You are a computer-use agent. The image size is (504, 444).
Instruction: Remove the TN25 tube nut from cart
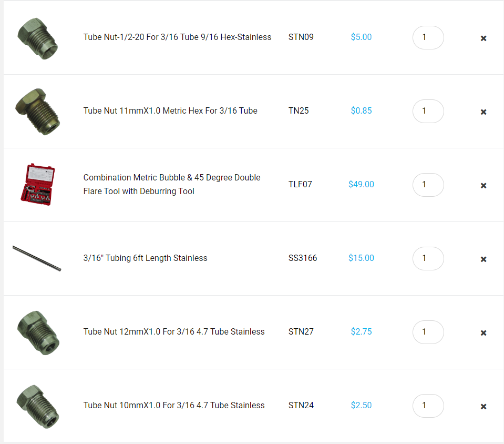(x=484, y=112)
